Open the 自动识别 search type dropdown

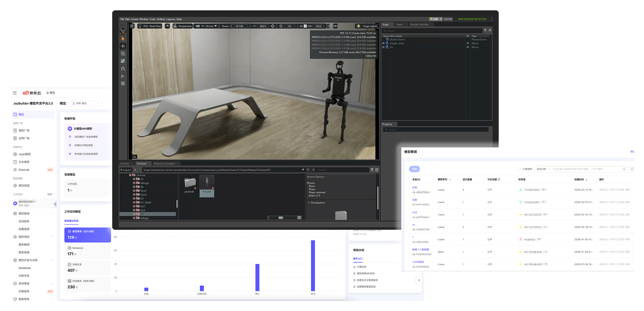(x=543, y=169)
